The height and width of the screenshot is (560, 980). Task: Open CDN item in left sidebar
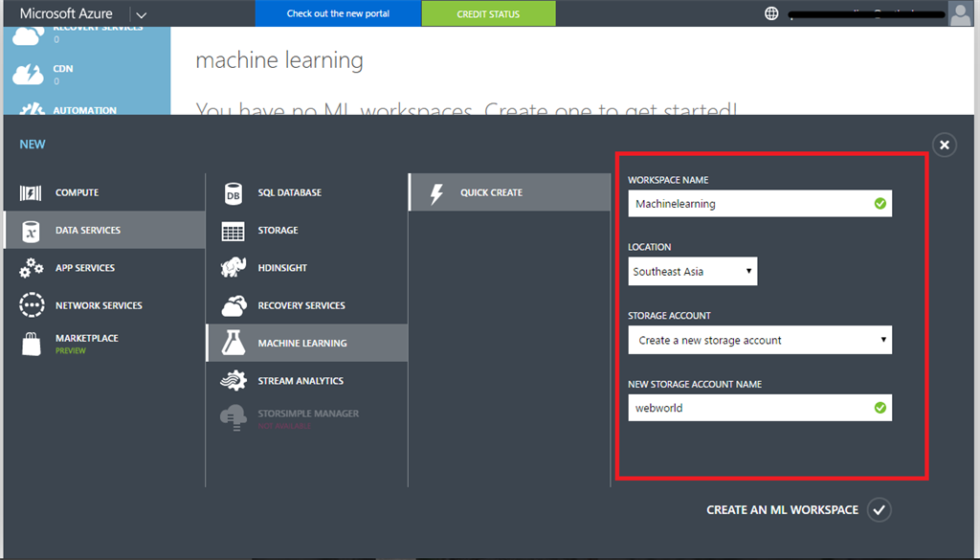(x=87, y=73)
